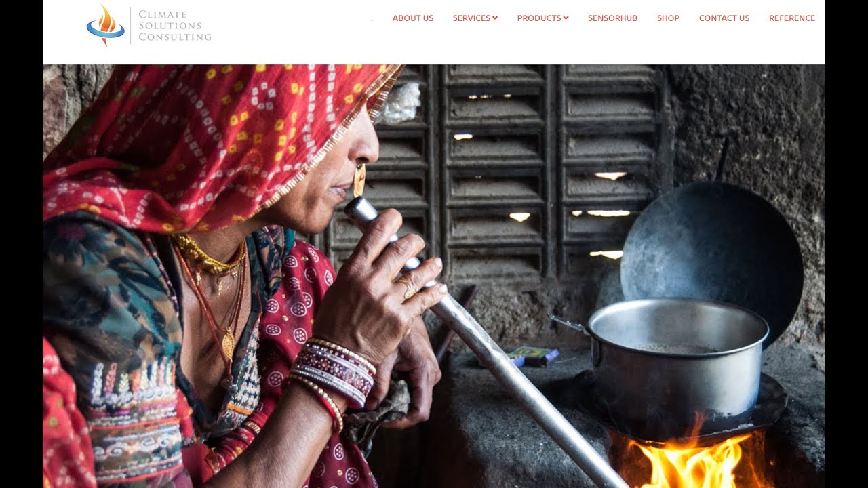The image size is (868, 488).
Task: Open the Climate Solutions Consulting home link
Action: tap(149, 25)
